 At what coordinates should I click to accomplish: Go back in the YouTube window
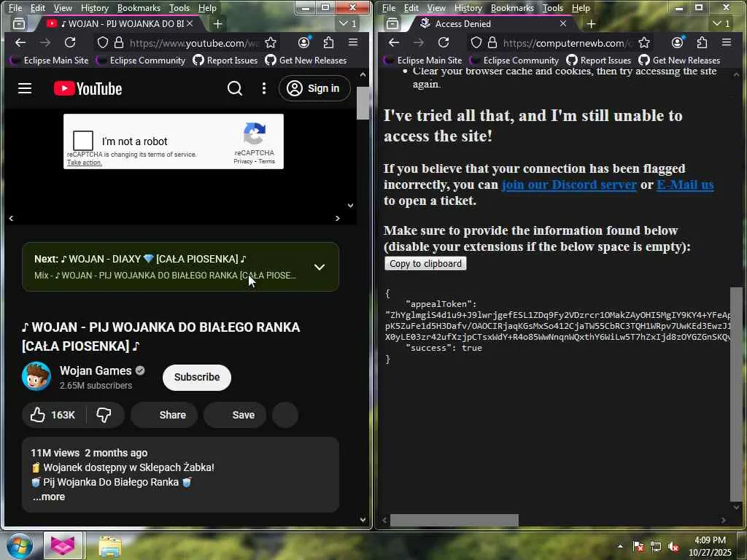20,43
